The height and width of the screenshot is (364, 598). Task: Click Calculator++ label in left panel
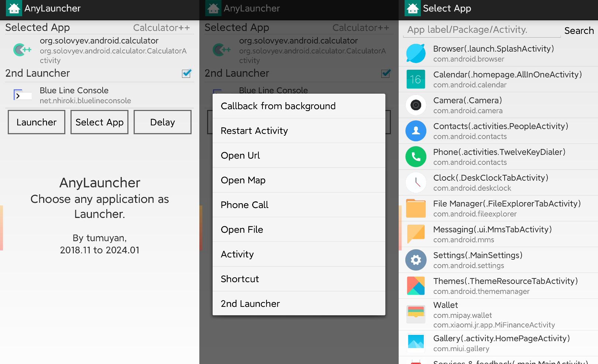click(x=161, y=28)
